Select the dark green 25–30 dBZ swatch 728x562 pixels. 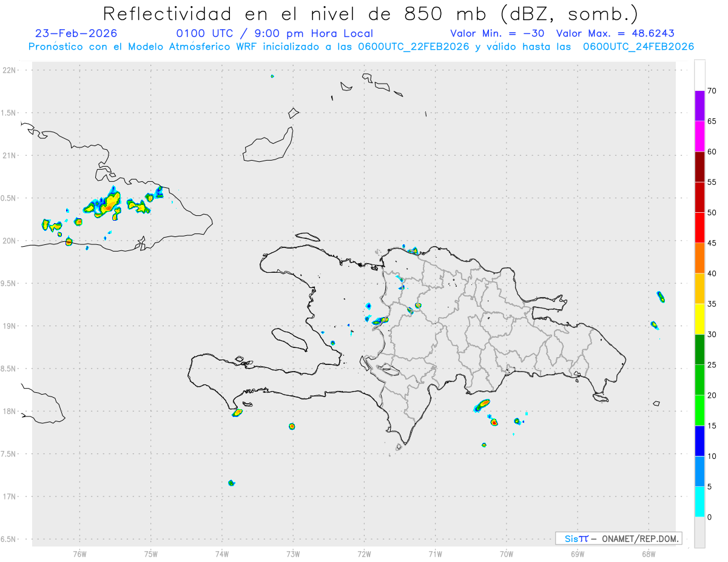[x=699, y=350]
